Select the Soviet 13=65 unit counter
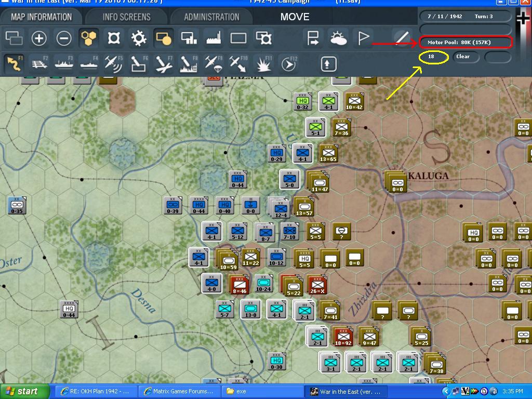532x399 pixels. click(328, 153)
